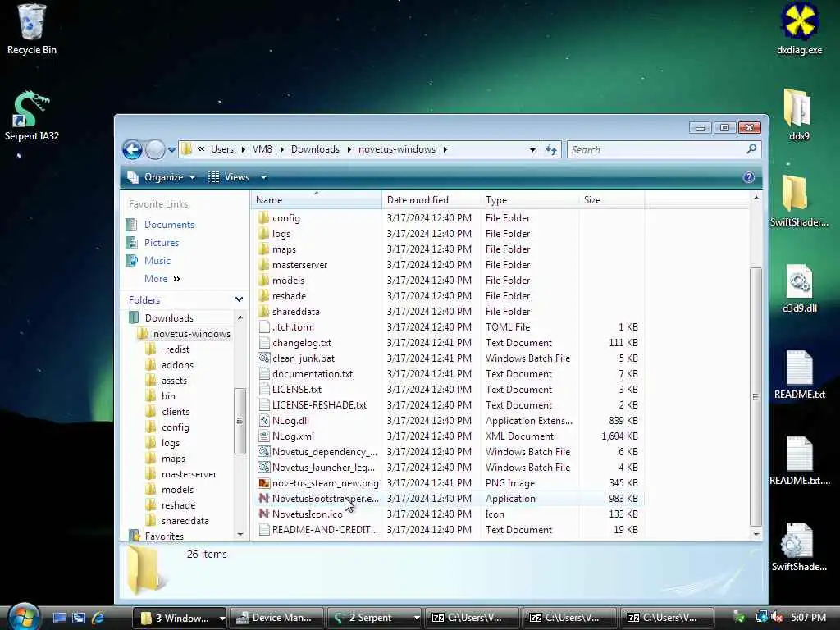This screenshot has height=630, width=840.
Task: Select addons in folder tree
Action: pos(177,365)
